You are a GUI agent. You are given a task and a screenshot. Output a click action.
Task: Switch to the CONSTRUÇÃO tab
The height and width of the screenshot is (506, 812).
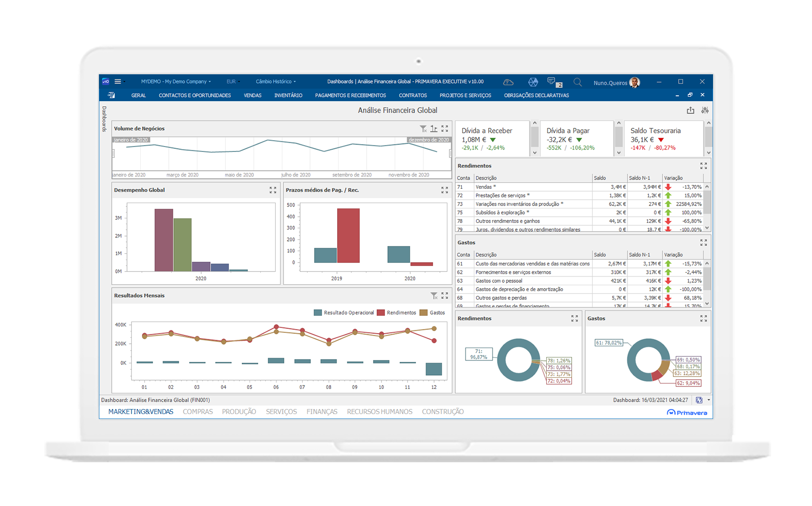coord(443,412)
